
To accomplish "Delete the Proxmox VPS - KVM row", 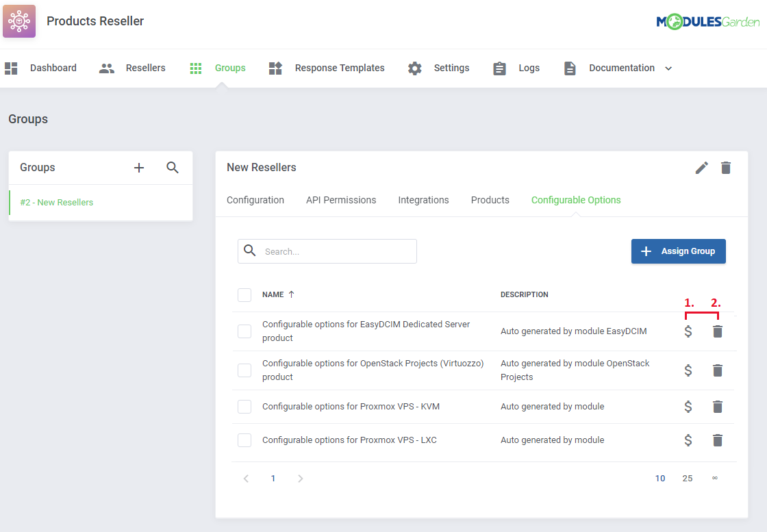I will pos(718,407).
